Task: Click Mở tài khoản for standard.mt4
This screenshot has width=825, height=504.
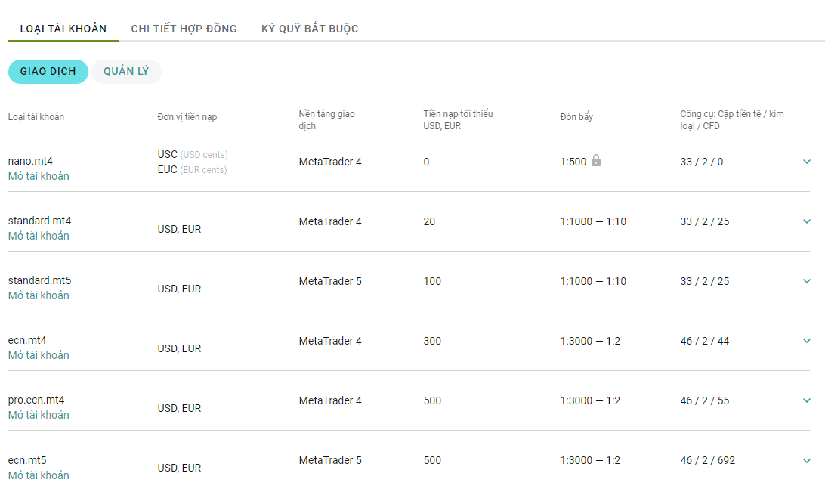Action: 39,237
